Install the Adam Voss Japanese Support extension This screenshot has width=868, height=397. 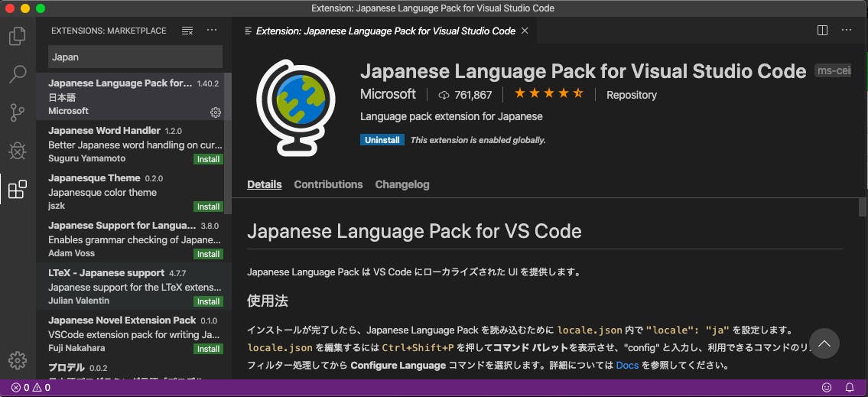pyautogui.click(x=209, y=254)
